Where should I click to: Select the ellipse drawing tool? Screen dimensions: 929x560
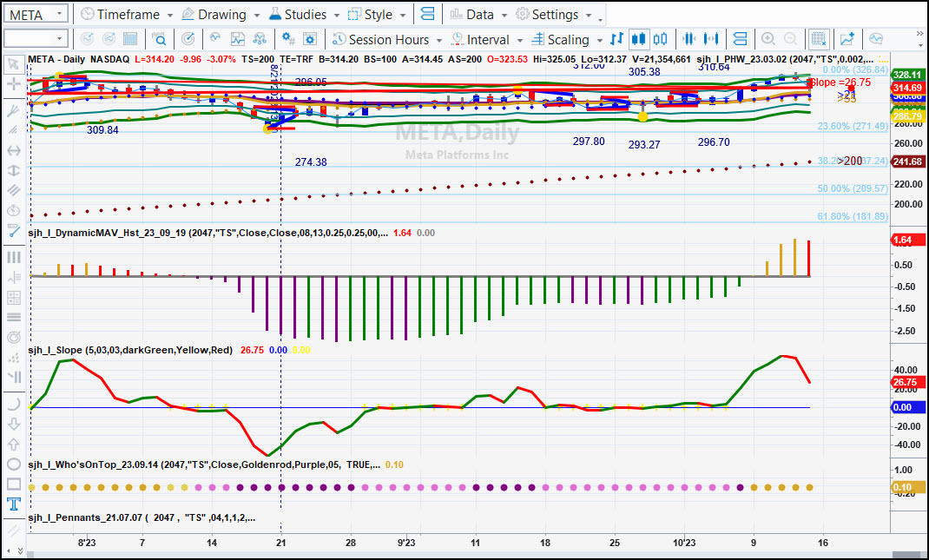[x=14, y=464]
